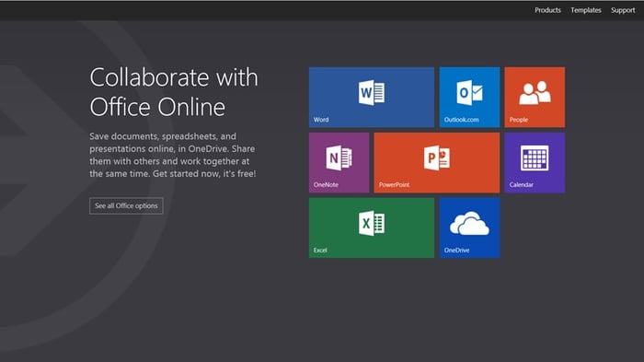Open the Outlook.com envelope icon
644x362 pixels.
click(x=469, y=92)
